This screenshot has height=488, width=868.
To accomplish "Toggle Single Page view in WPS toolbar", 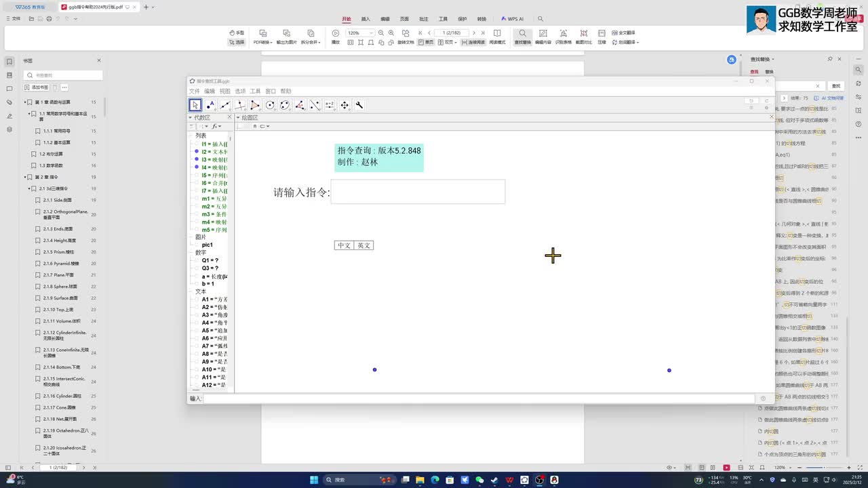I will click(426, 42).
